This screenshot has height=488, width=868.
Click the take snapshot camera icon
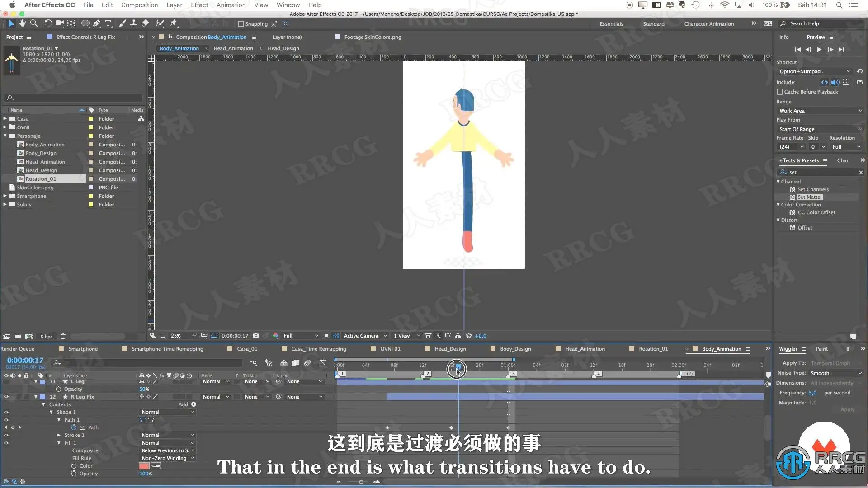256,336
